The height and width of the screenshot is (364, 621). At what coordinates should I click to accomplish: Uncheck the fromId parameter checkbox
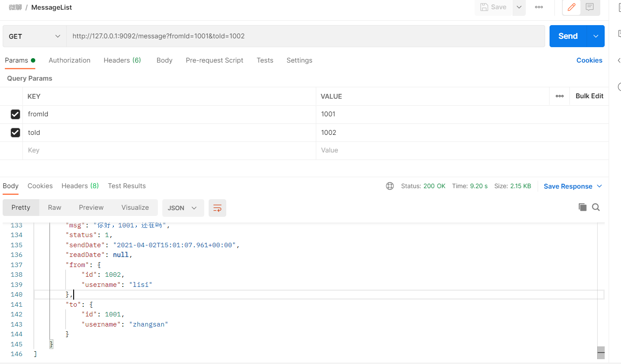pyautogui.click(x=15, y=115)
